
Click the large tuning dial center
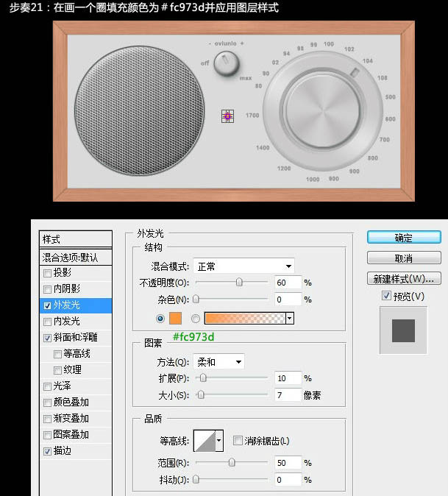323,111
